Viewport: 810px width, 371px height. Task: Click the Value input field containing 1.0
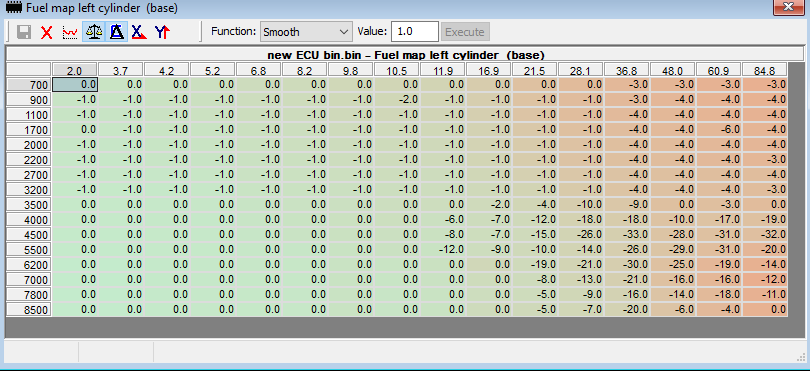[x=415, y=32]
